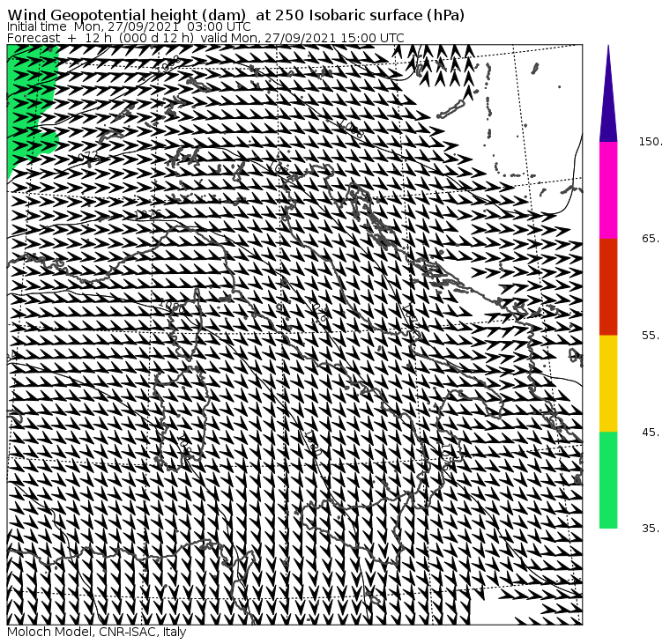
Task: Pick the red band of the color scale
Action: [608, 287]
